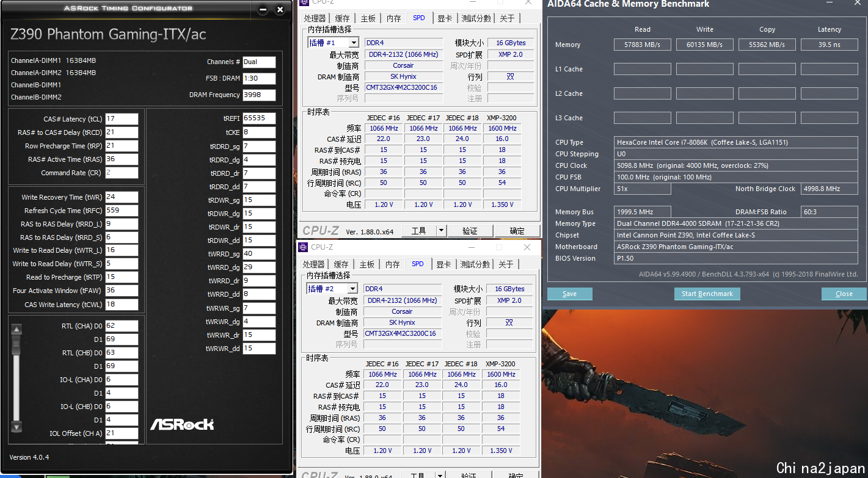
Task: Click the Row Precharge Time tRP field
Action: (x=122, y=146)
